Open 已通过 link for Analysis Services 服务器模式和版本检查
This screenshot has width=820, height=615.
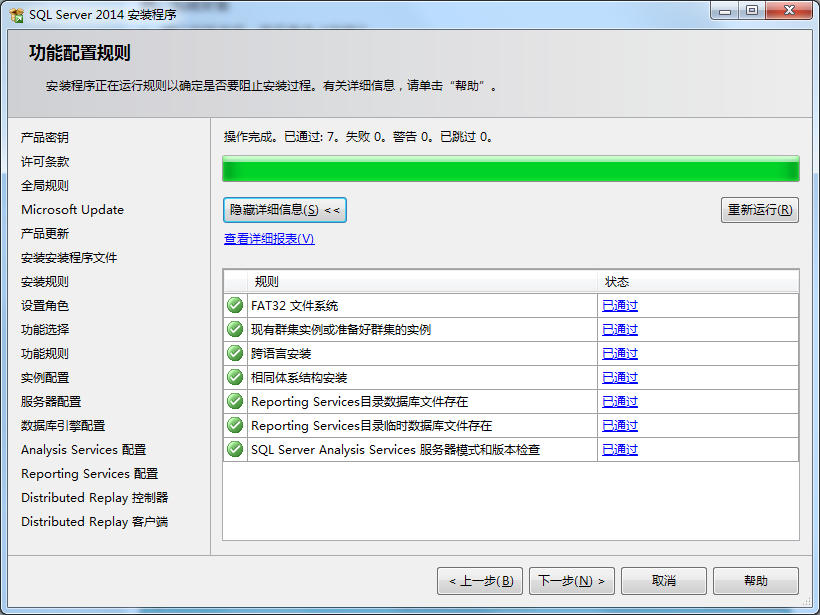coord(620,450)
